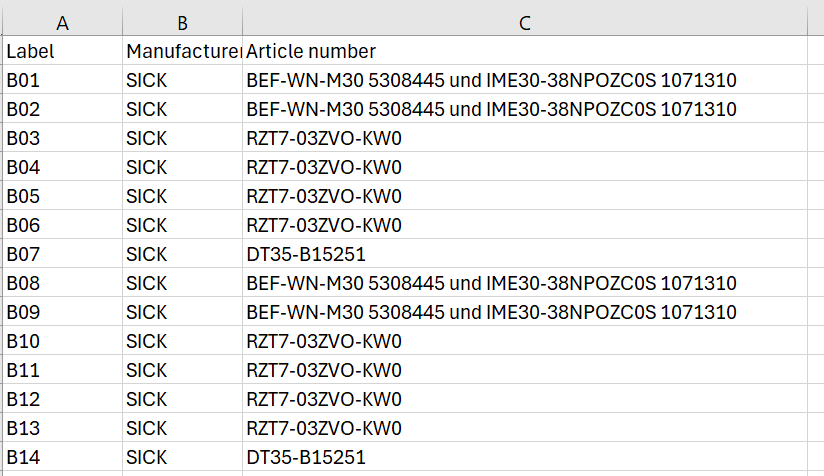This screenshot has width=824, height=476.
Task: Select article number cell for B02
Action: pyautogui.click(x=524, y=108)
